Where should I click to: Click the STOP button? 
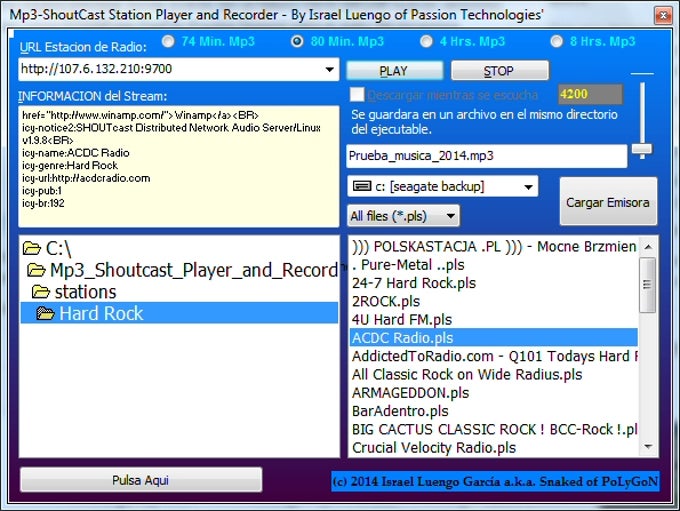pyautogui.click(x=500, y=71)
